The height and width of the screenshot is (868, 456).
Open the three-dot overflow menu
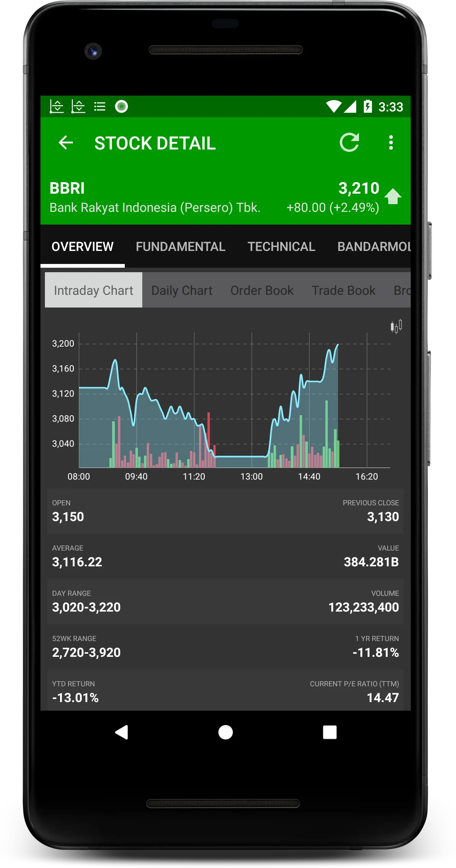pos(391,143)
